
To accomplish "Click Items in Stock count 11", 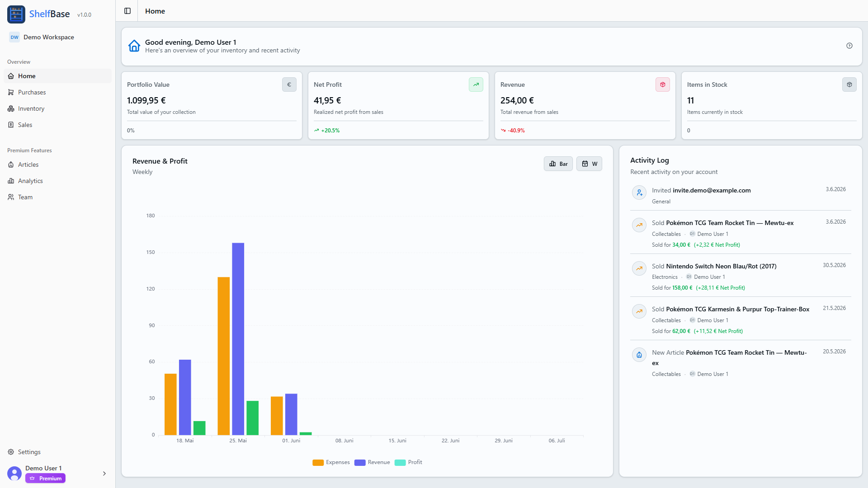I will pos(690,100).
